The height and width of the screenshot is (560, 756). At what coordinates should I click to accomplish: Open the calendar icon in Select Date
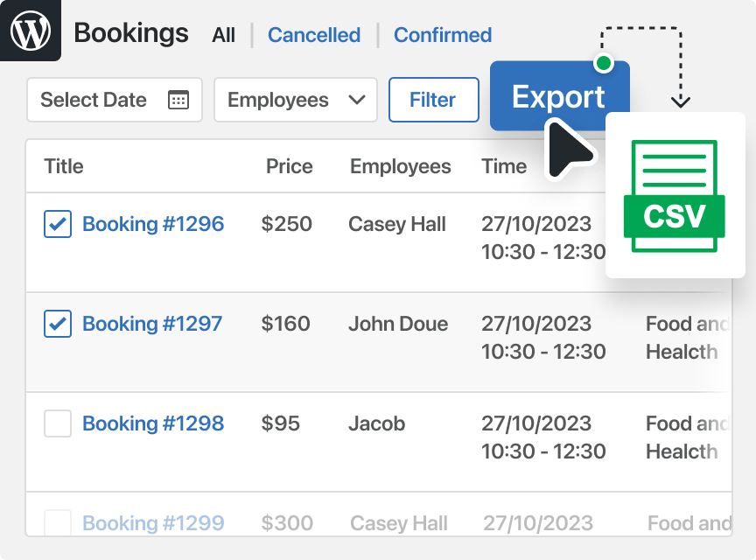click(178, 100)
